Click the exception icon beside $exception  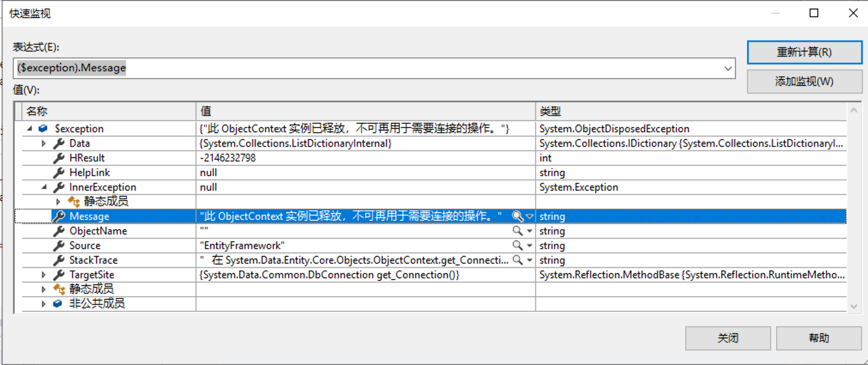[x=42, y=128]
